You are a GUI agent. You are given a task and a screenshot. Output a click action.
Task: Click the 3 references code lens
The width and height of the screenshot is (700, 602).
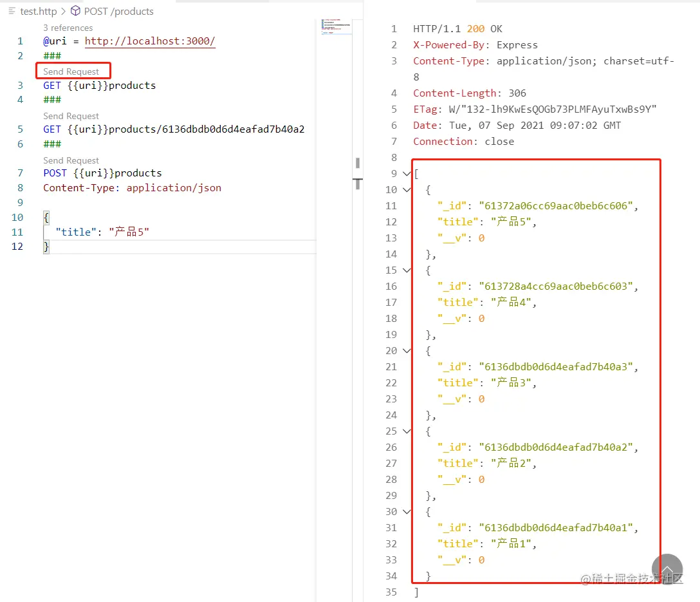coord(68,28)
